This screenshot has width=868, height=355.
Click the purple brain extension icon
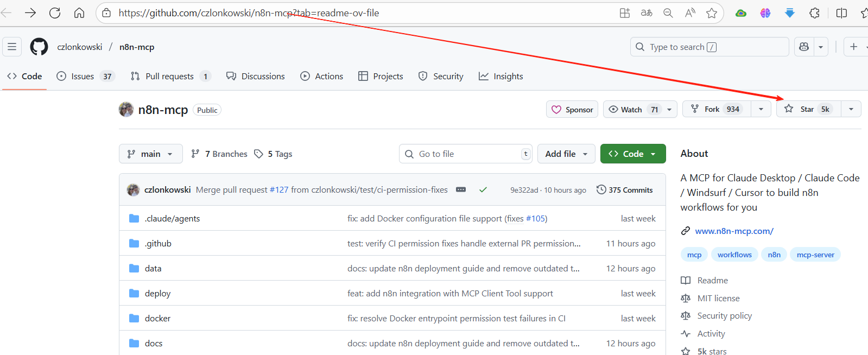765,13
